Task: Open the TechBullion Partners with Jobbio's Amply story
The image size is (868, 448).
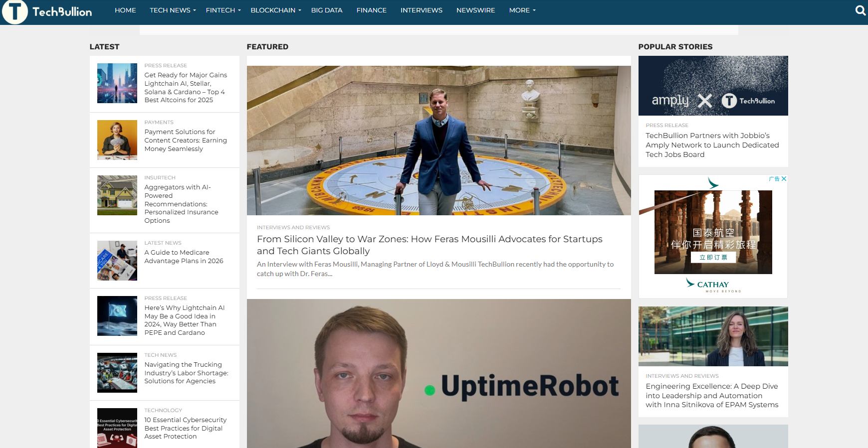Action: coord(712,145)
